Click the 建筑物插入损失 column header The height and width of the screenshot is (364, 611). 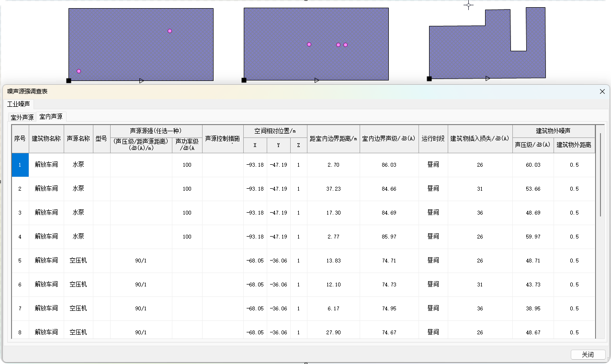tap(480, 139)
